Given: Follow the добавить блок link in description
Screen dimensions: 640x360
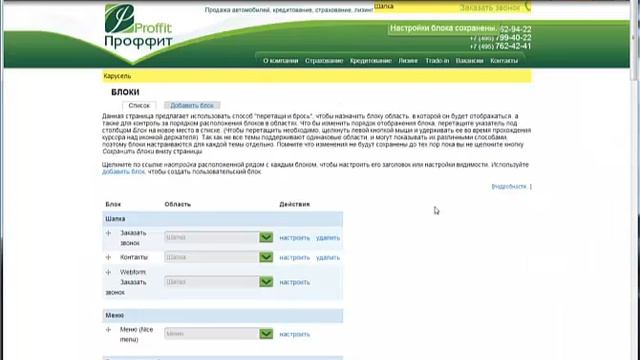Looking at the screenshot, I should pos(123,172).
